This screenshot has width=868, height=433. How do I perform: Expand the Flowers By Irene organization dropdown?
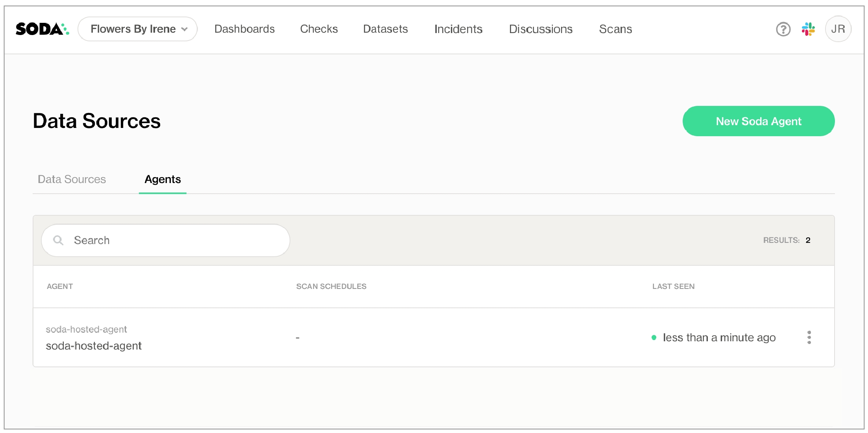[x=133, y=29]
